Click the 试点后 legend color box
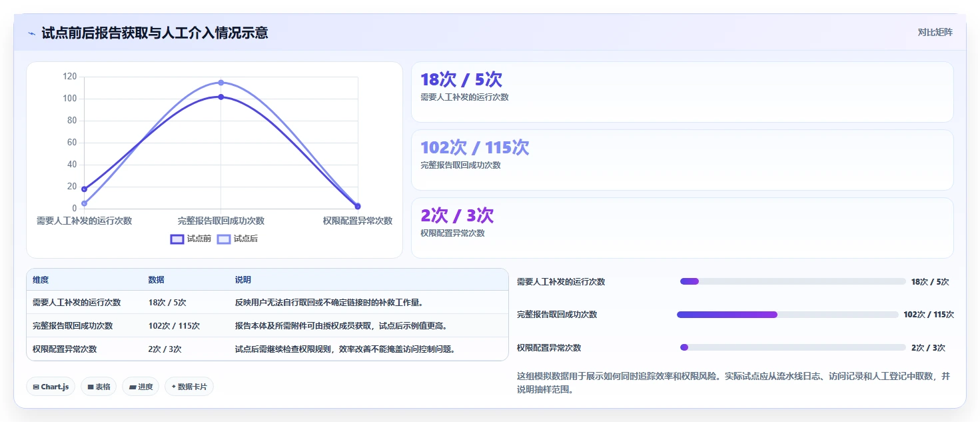Image resolution: width=980 pixels, height=422 pixels. point(224,239)
